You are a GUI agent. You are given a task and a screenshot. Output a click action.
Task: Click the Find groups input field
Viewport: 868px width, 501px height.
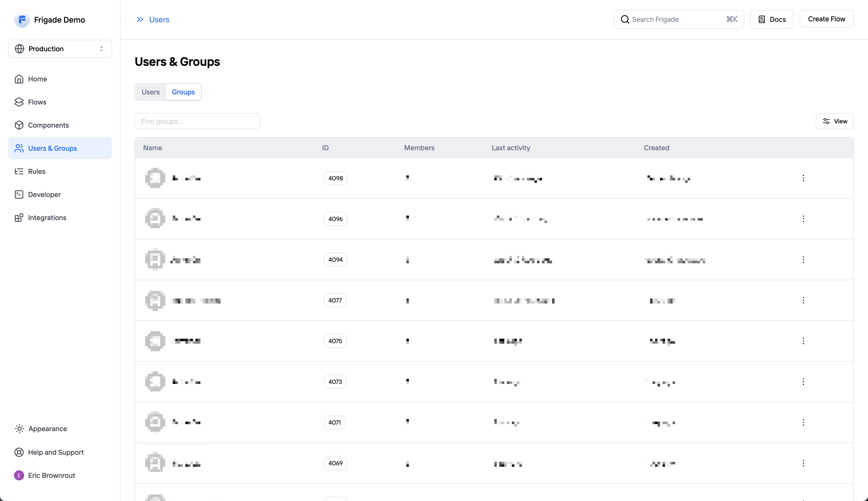click(197, 121)
